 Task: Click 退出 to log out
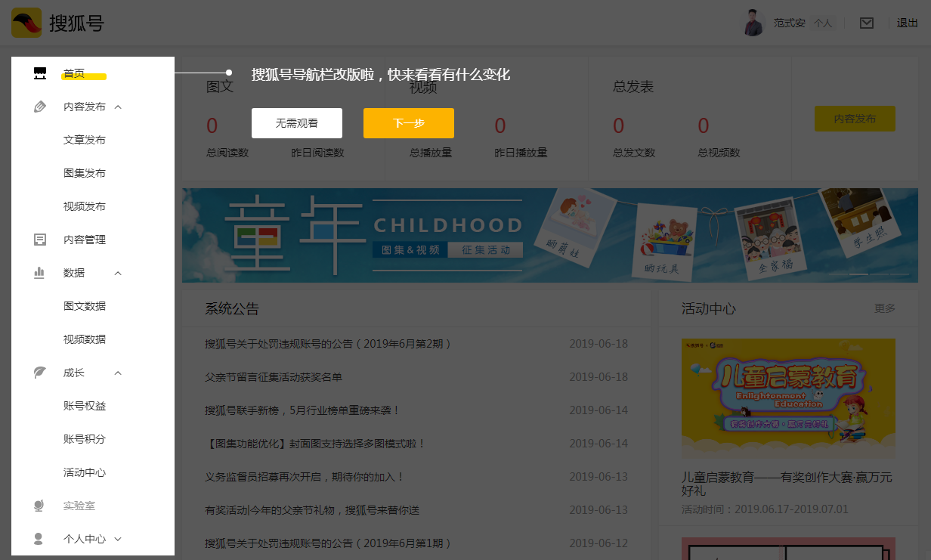(x=907, y=23)
